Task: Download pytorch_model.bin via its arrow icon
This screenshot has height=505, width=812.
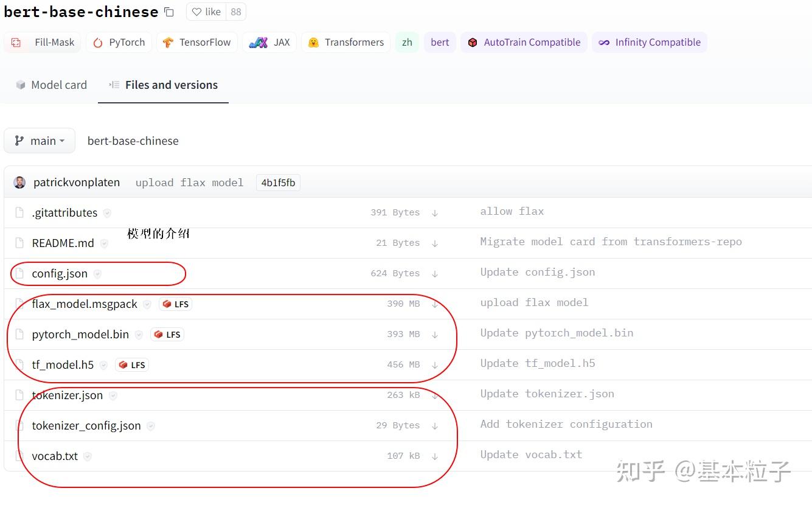Action: (434, 334)
